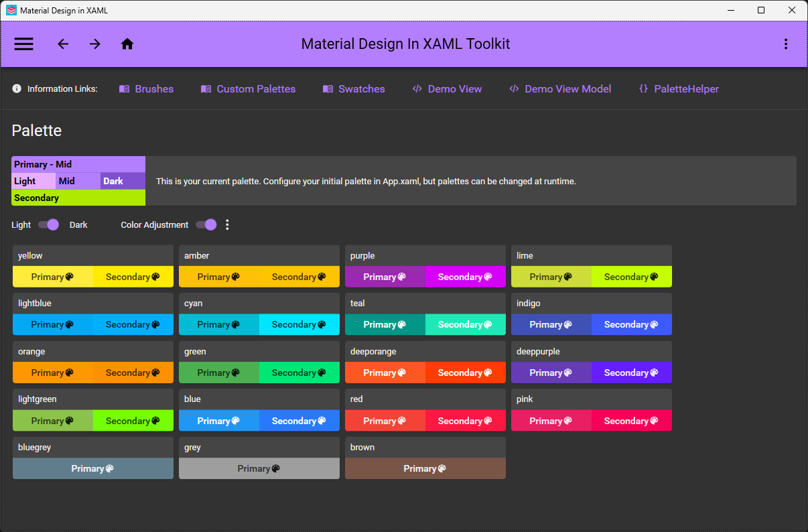Go forward with the right arrow icon
The width and height of the screenshot is (808, 532).
95,44
